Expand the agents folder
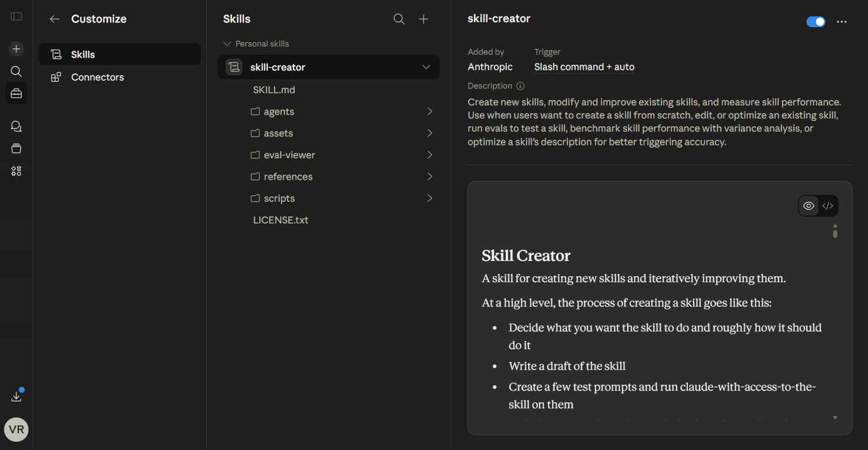Screen dimensions: 868x450 (429, 112)
